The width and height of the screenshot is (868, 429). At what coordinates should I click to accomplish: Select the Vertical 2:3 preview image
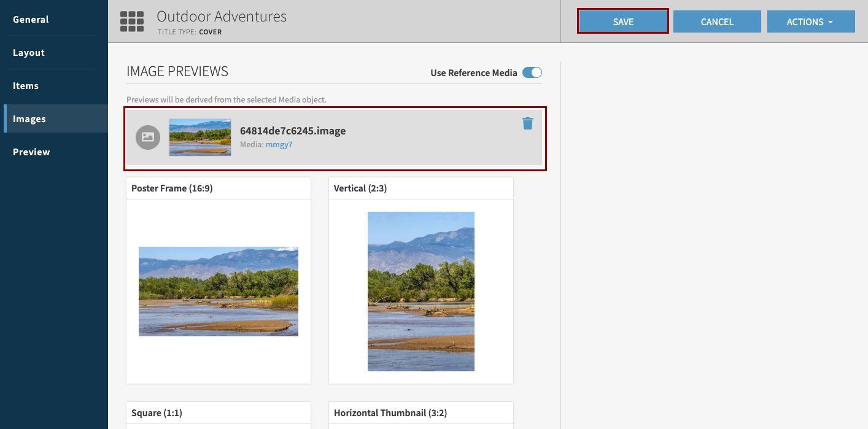[420, 292]
